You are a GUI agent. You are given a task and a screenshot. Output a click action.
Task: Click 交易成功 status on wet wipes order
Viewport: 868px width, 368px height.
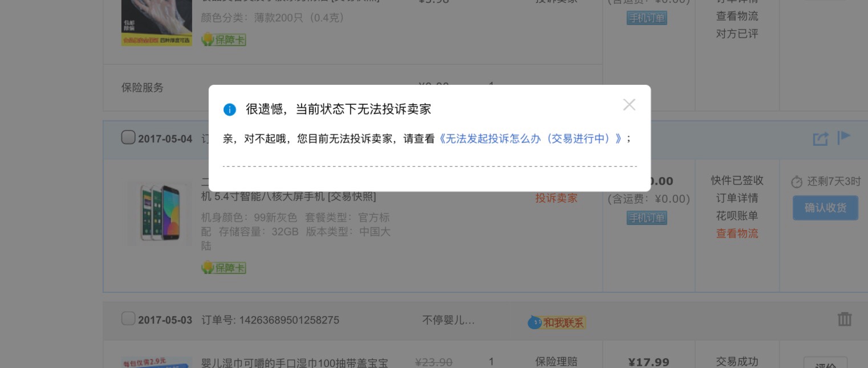[737, 362]
